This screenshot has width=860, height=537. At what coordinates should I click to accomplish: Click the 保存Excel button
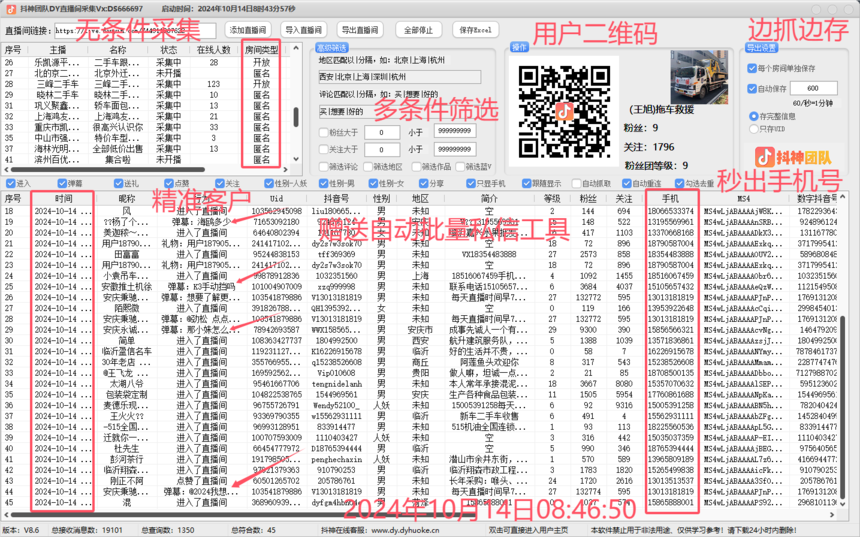(x=475, y=30)
